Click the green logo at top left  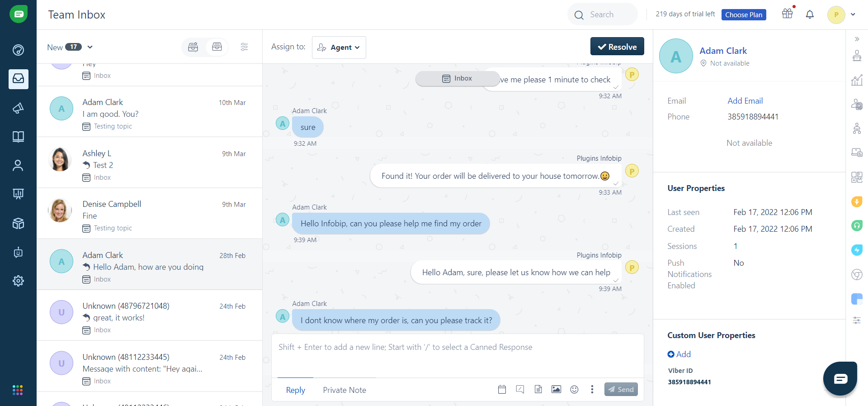point(19,14)
